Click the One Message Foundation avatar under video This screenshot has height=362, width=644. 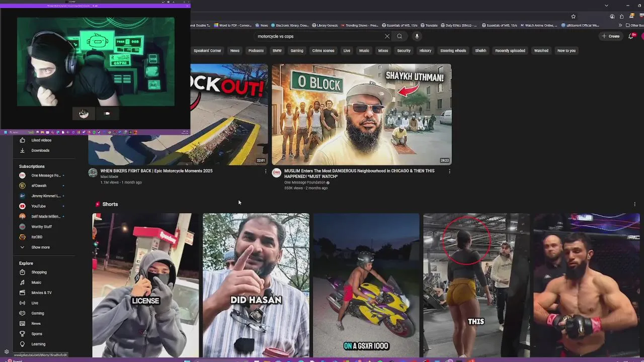point(276,173)
